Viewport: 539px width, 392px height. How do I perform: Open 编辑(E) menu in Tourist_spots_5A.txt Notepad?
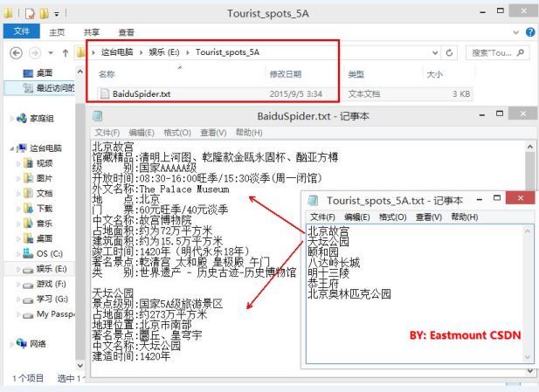[x=356, y=217]
